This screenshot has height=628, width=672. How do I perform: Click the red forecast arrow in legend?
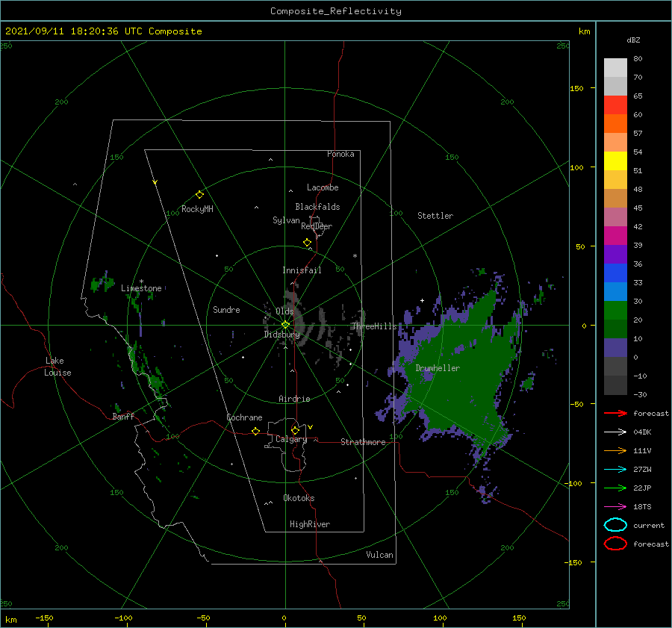[x=615, y=413]
